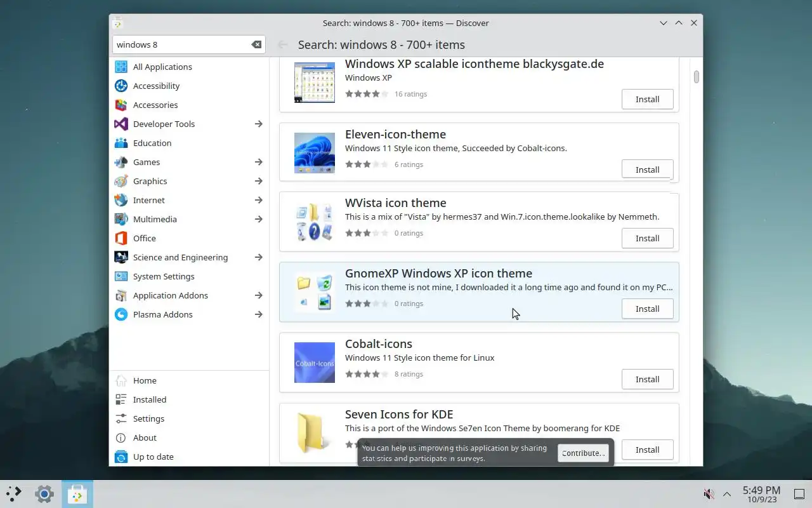
Task: Install Seven Icons for KDE
Action: [647, 450]
